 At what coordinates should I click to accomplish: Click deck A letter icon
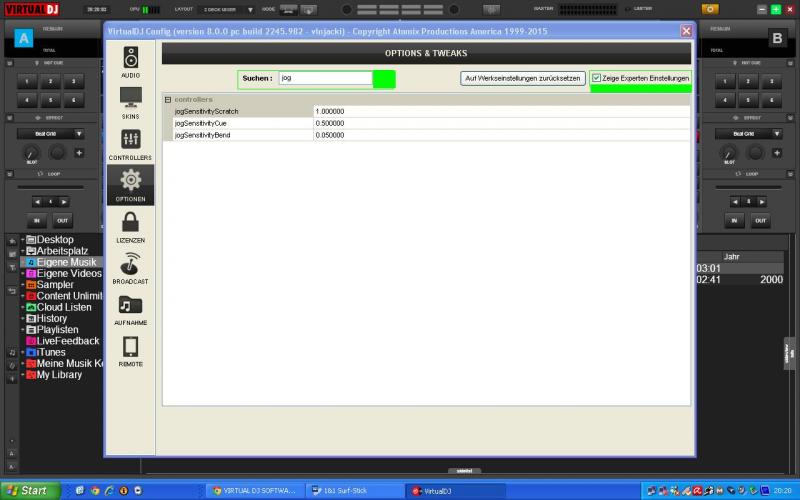tap(23, 38)
